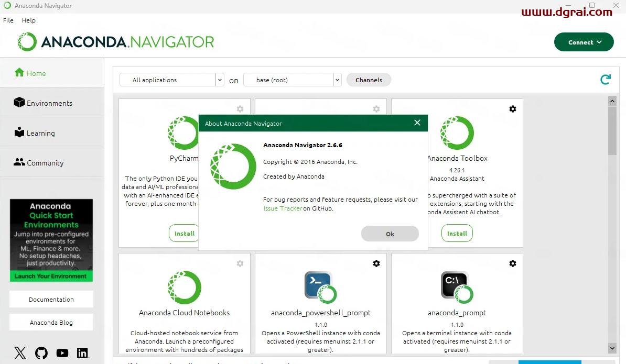Switch to the Community tab

[x=52, y=162]
